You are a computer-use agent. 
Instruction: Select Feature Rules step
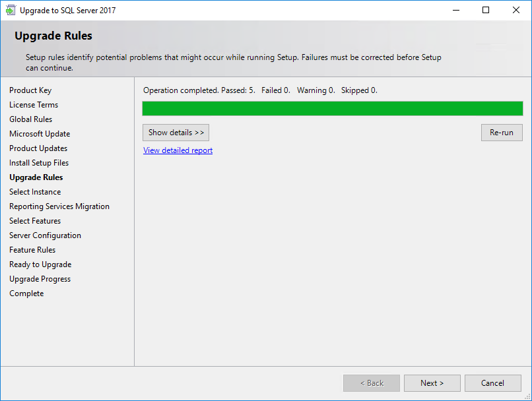tap(32, 250)
